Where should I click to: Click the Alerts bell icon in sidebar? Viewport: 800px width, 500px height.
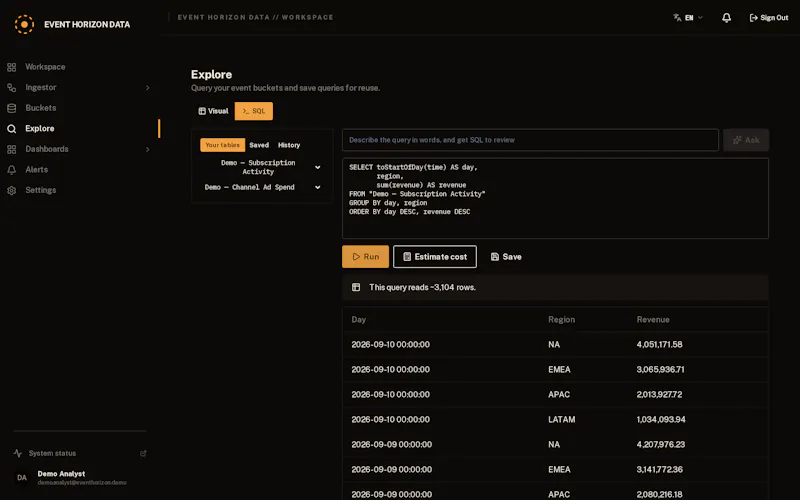11,170
